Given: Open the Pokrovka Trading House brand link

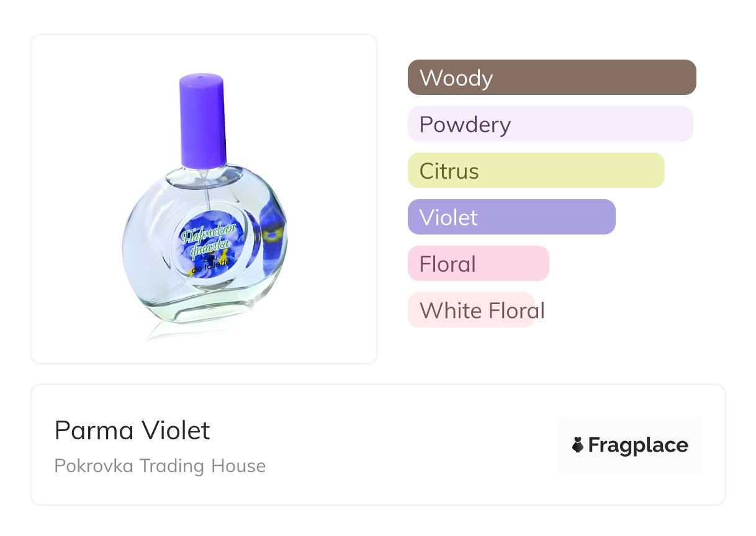Looking at the screenshot, I should pyautogui.click(x=160, y=466).
